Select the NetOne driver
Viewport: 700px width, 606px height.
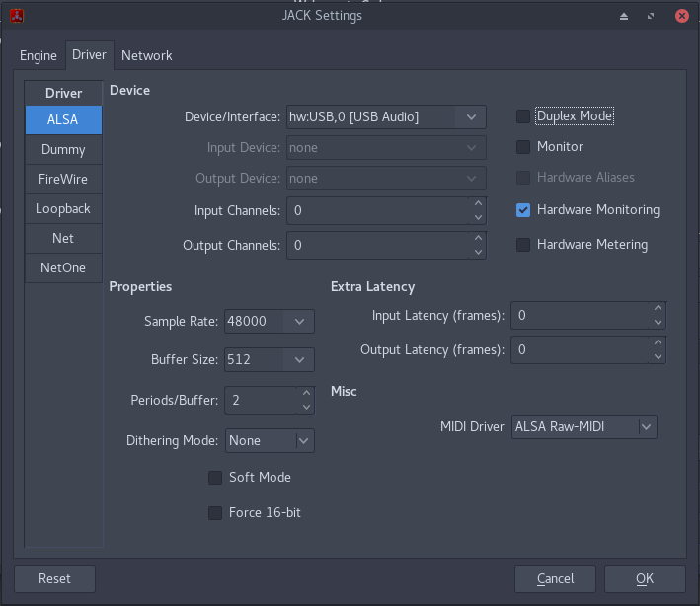pyautogui.click(x=63, y=267)
